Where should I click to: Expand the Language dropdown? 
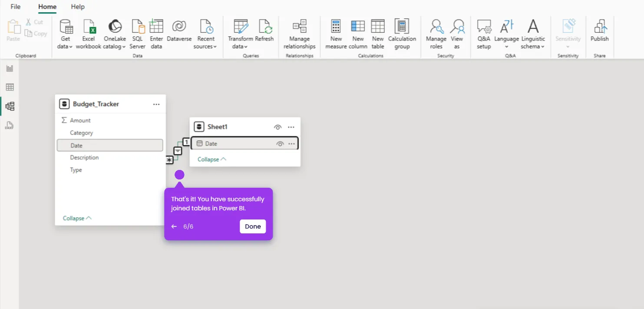(x=506, y=34)
